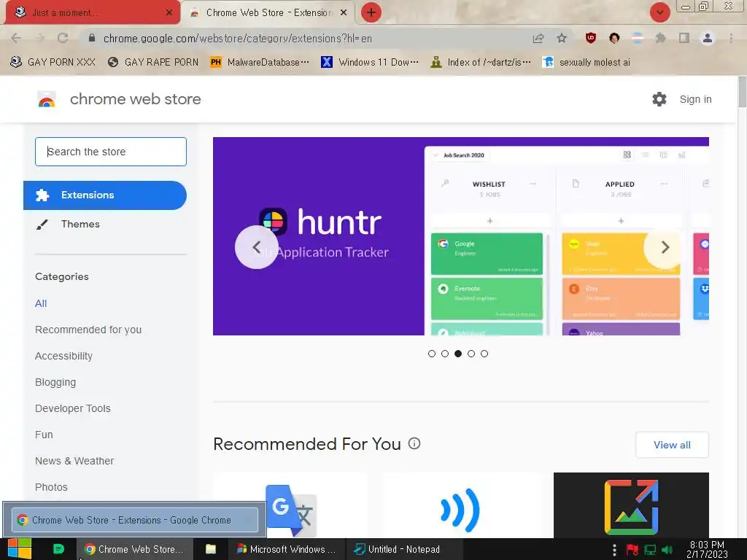Choose Recommended for you category

click(88, 330)
